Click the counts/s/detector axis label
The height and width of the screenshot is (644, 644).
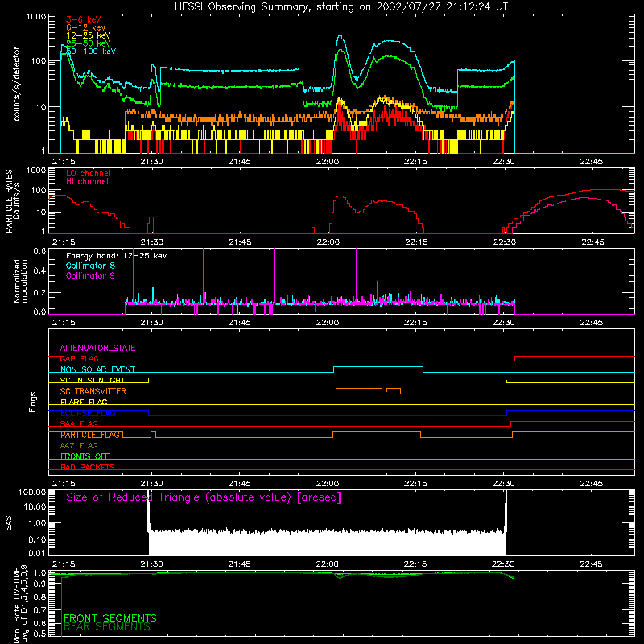coord(16,84)
